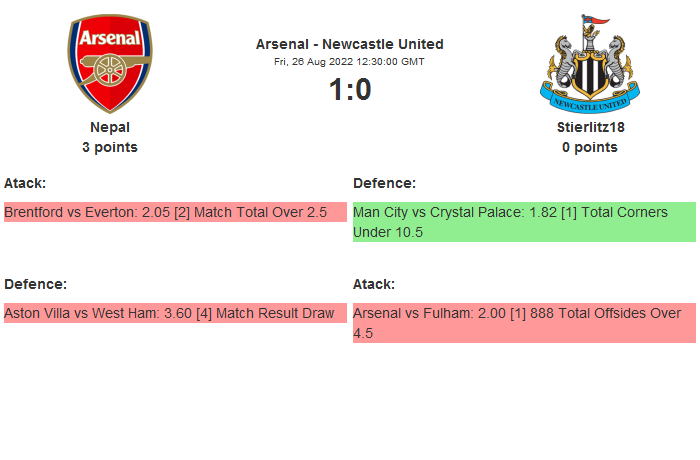Click the Newcastle United club crest
Image resolution: width=700 pixels, height=460 pixels.
(590, 63)
